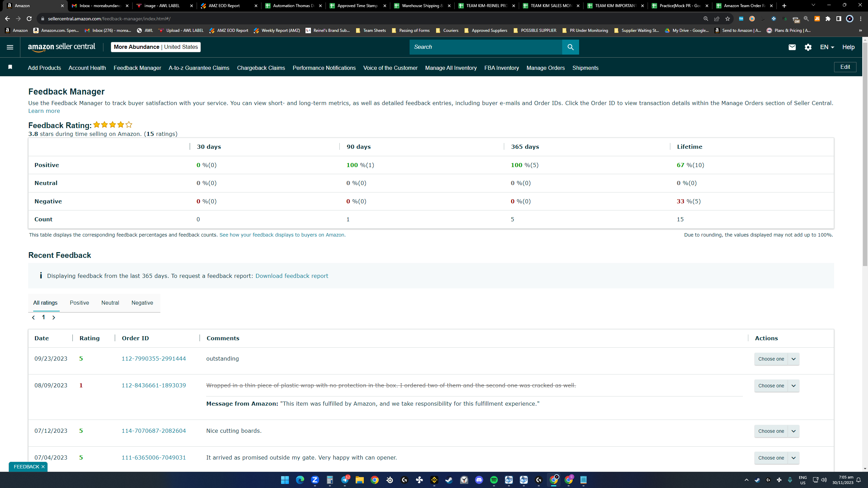The height and width of the screenshot is (488, 868).
Task: Open the Help link
Action: (x=848, y=47)
